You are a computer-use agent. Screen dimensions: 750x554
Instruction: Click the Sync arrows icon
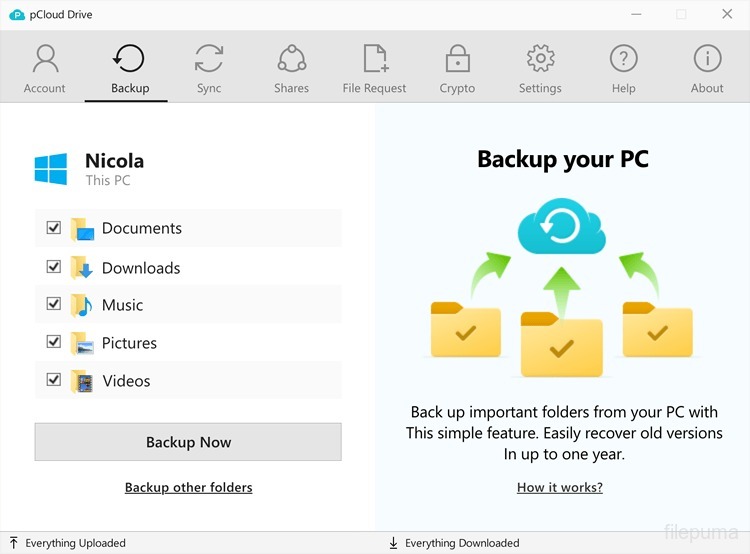pyautogui.click(x=209, y=59)
